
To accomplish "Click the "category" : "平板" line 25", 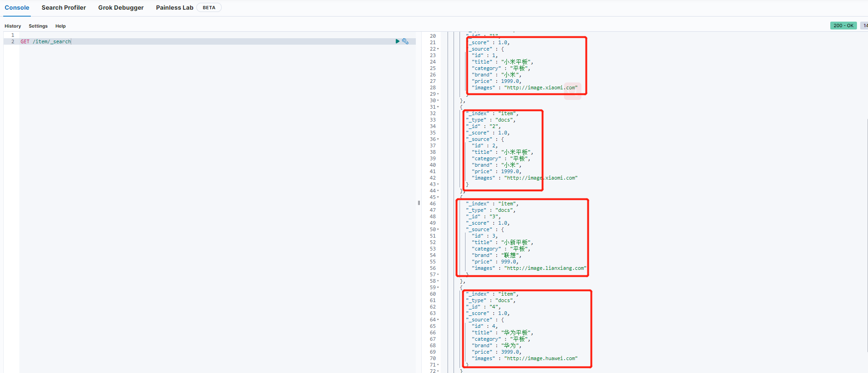I will (501, 68).
